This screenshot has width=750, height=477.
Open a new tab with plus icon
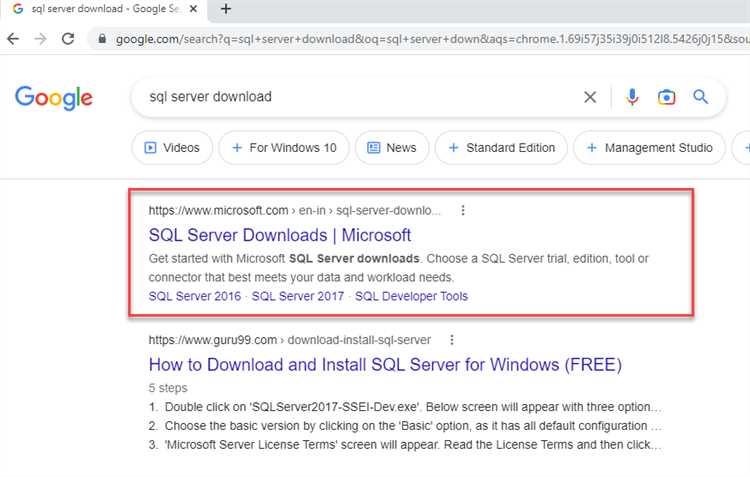coord(226,9)
